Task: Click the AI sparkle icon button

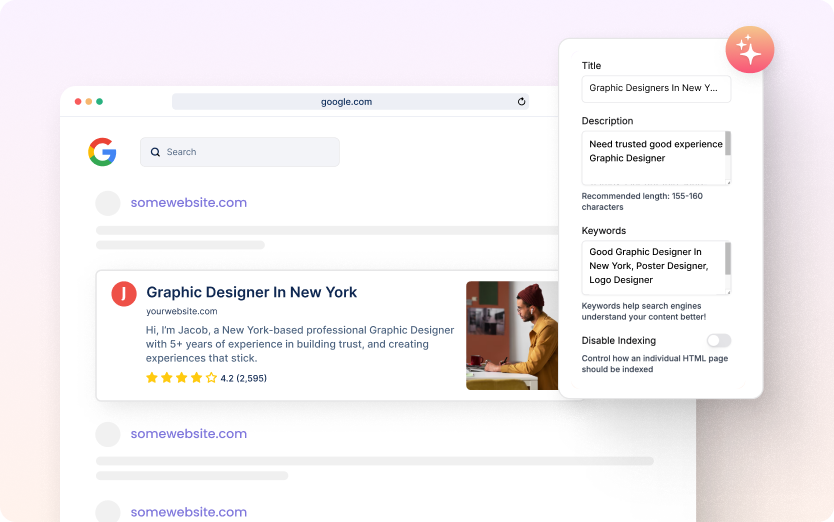Action: tap(749, 49)
